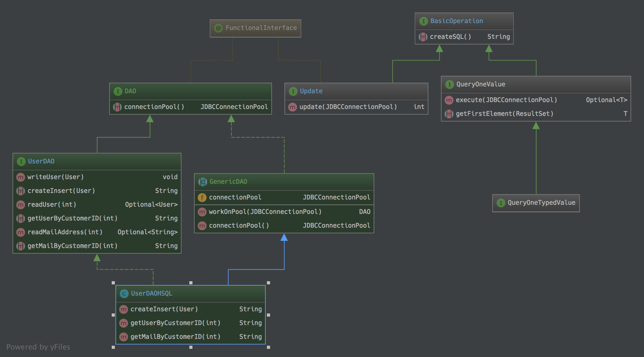Click the top-right selection handle of UserDAOHSQL
This screenshot has height=357, width=644.
[x=268, y=283]
